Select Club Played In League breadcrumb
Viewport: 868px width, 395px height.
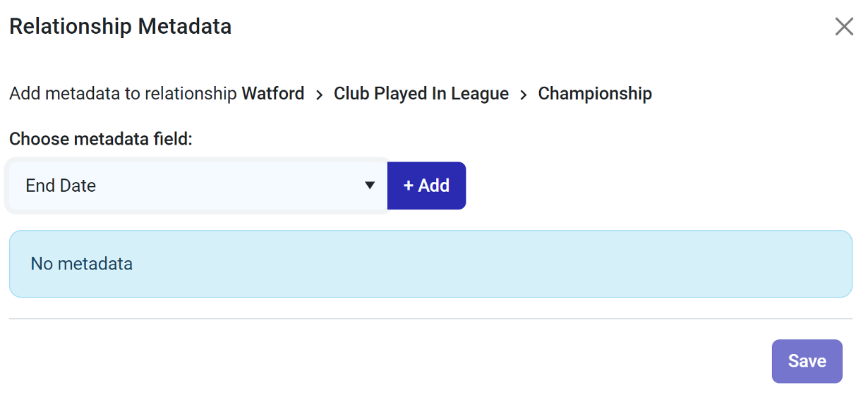pyautogui.click(x=421, y=93)
